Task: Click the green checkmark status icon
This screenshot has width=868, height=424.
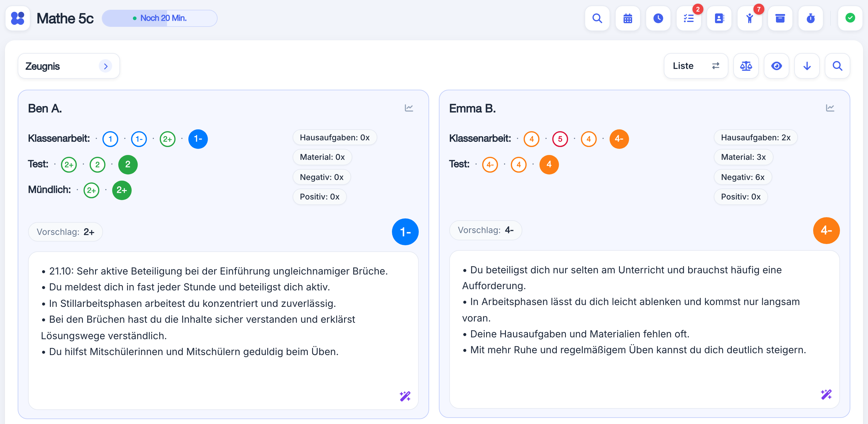Action: click(x=850, y=18)
